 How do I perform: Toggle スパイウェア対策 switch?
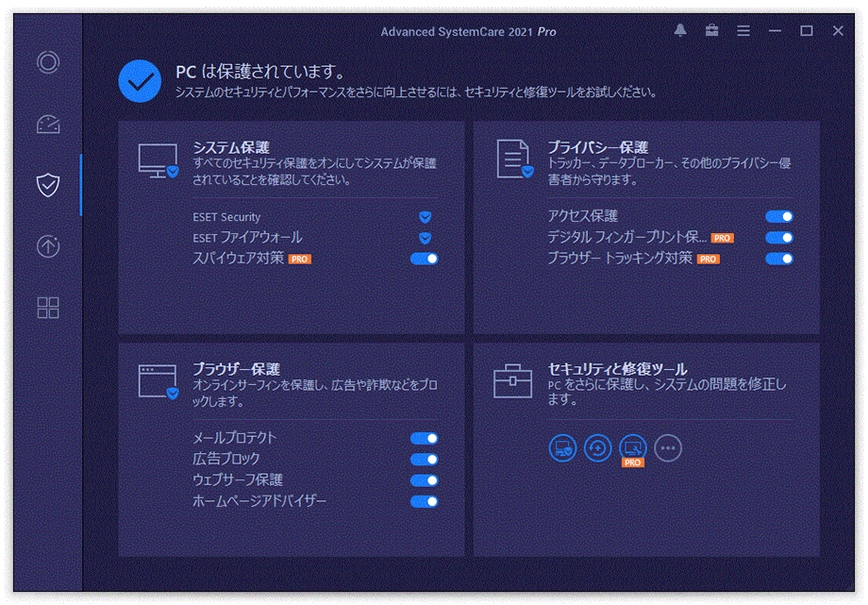[x=425, y=259]
